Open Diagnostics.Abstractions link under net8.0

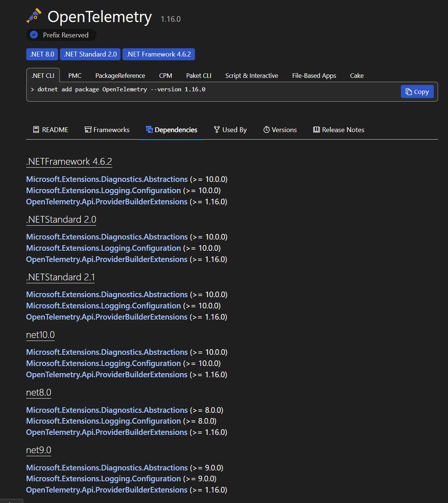107,410
